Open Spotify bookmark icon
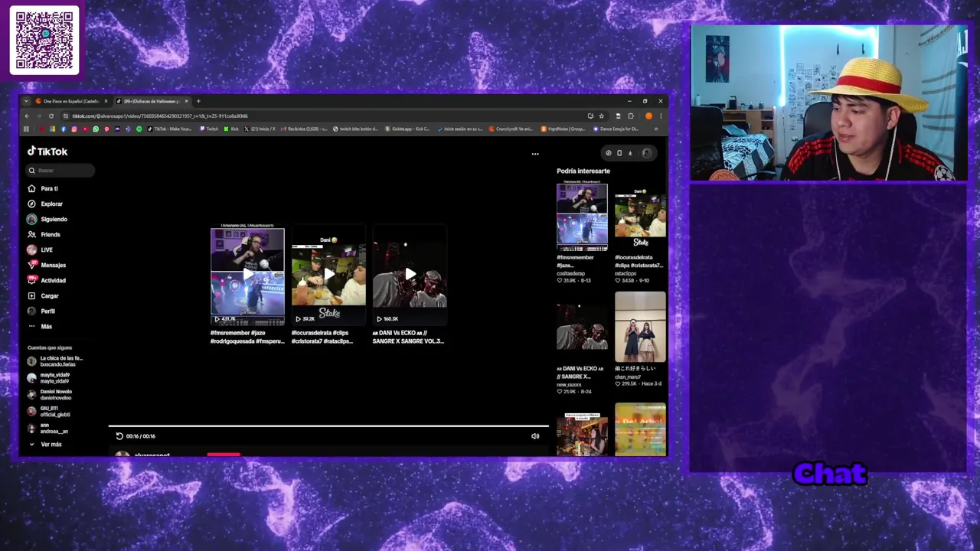This screenshot has height=551, width=980. click(139, 129)
